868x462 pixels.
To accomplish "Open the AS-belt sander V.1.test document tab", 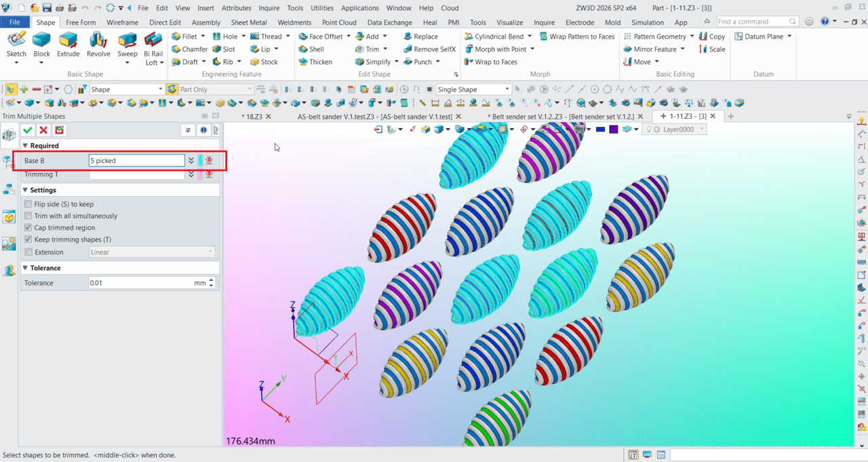I will [x=373, y=116].
